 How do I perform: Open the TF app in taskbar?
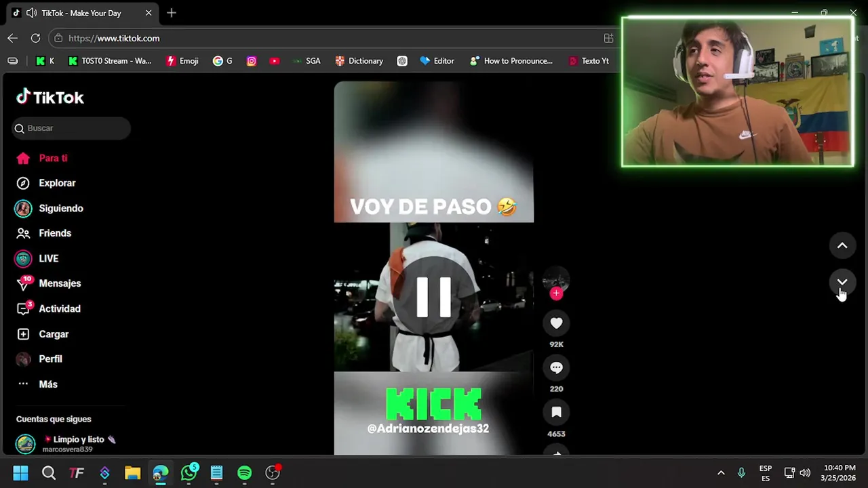[77, 473]
